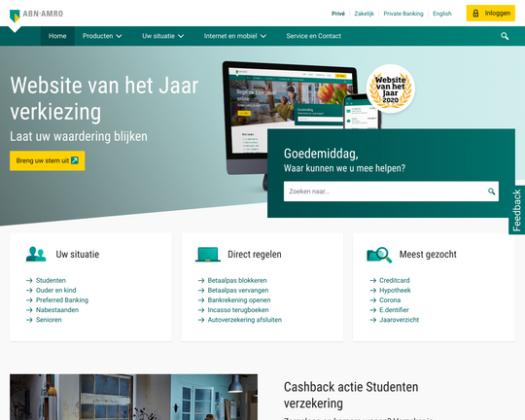This screenshot has height=420, width=525.
Task: Open the Corona link
Action: (390, 300)
